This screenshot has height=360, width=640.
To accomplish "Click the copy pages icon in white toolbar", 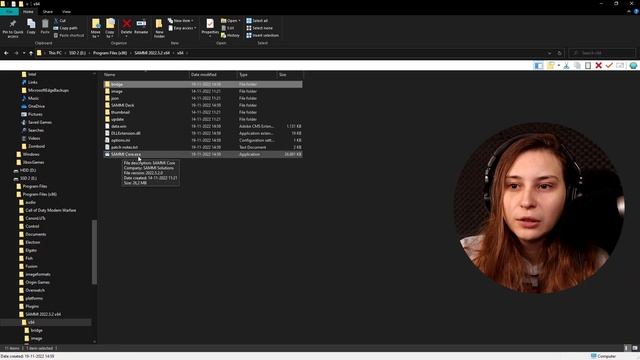I will (x=577, y=65).
